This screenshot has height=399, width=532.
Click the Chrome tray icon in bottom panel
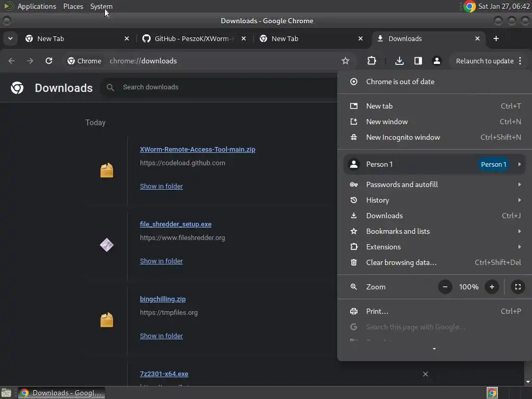point(492,393)
